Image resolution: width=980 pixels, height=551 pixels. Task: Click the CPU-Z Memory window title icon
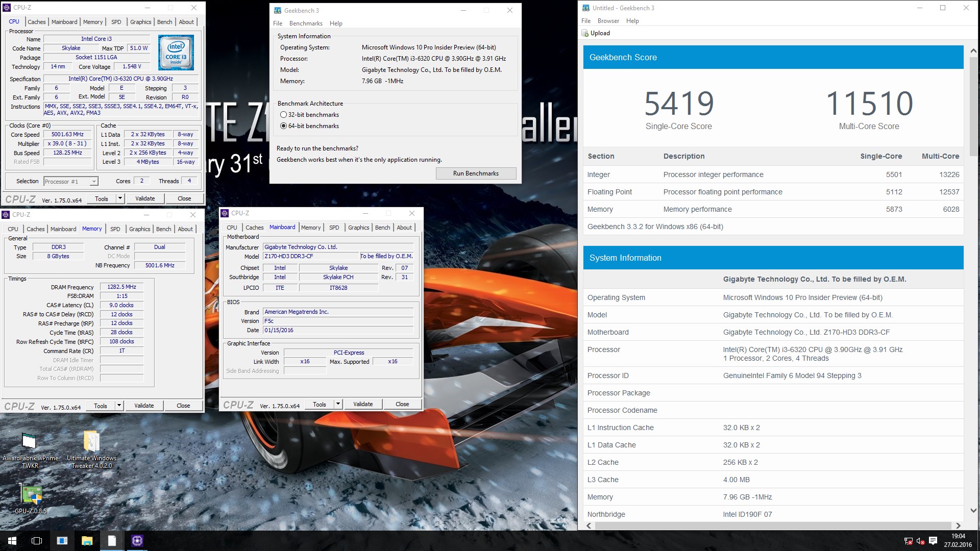[x=6, y=214]
